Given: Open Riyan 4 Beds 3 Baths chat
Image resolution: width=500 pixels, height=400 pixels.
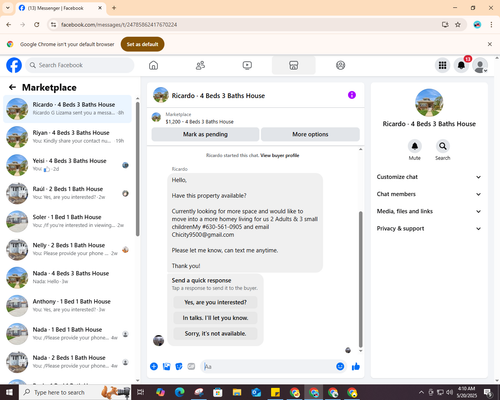Looking at the screenshot, I should [x=67, y=137].
